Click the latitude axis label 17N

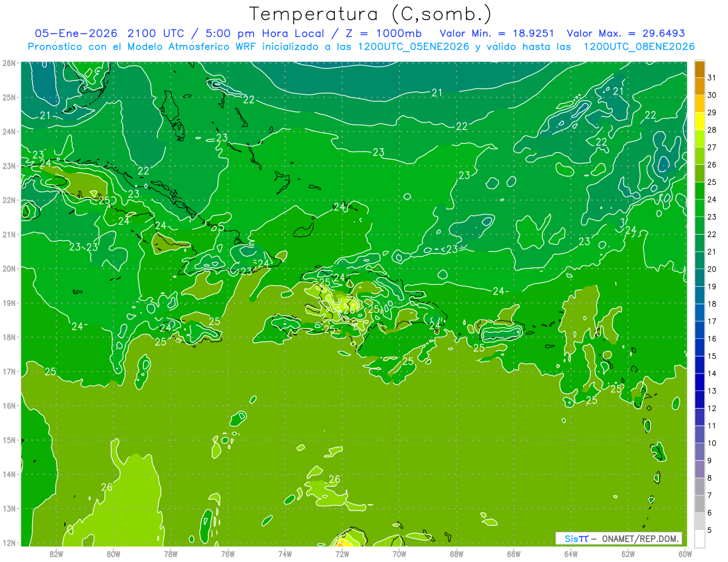click(x=9, y=372)
